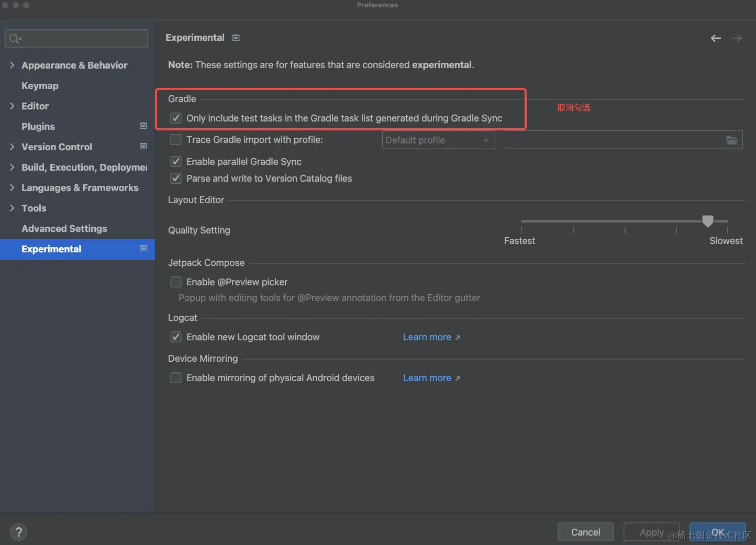Open the Keymap settings page
The height and width of the screenshot is (545, 756).
[x=40, y=86]
